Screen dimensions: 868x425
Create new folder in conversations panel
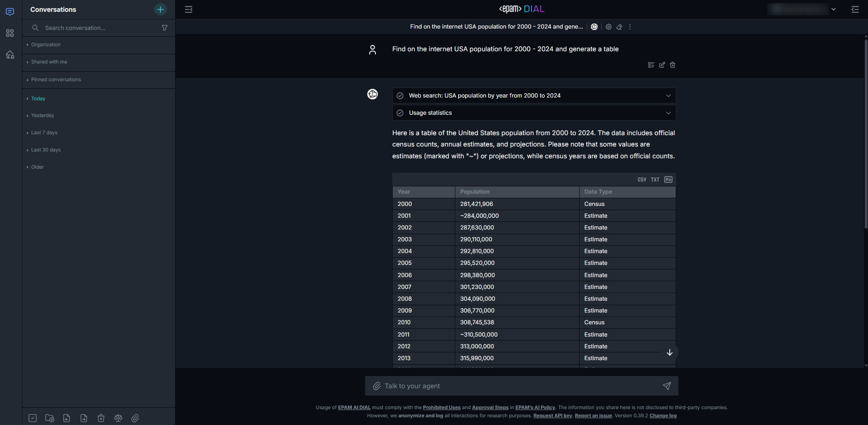coord(50,418)
